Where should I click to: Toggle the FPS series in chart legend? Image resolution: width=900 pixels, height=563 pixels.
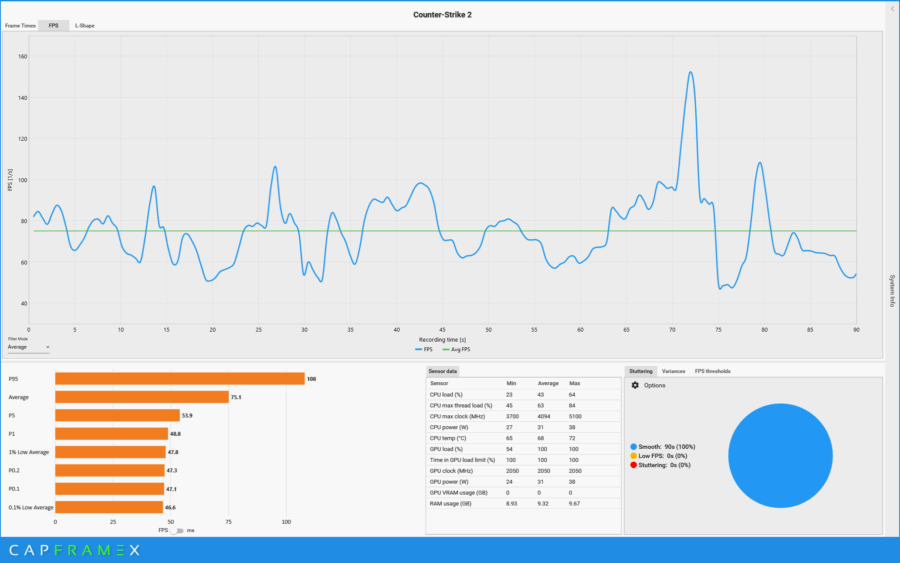tap(424, 349)
